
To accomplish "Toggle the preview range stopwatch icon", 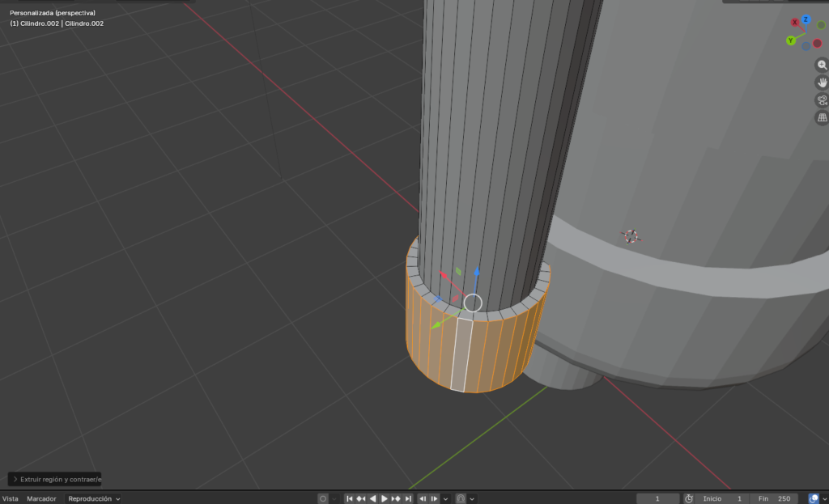I will (688, 498).
